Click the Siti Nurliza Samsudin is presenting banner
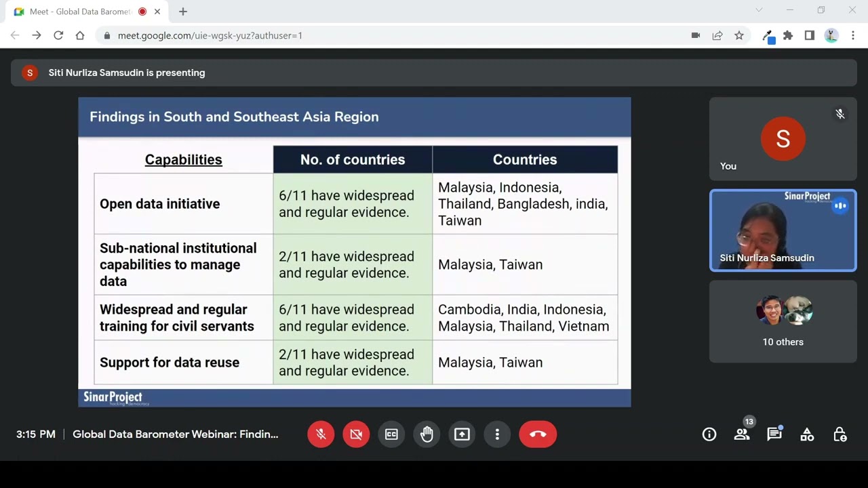 click(x=434, y=73)
